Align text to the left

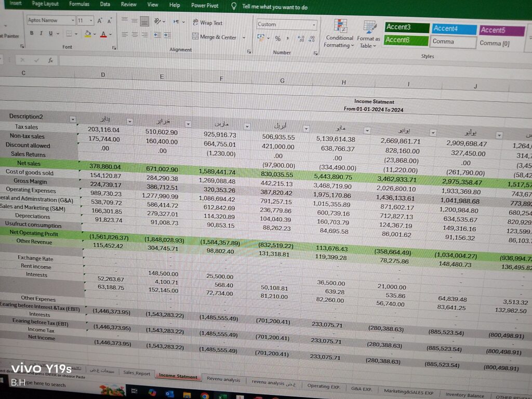coord(125,35)
